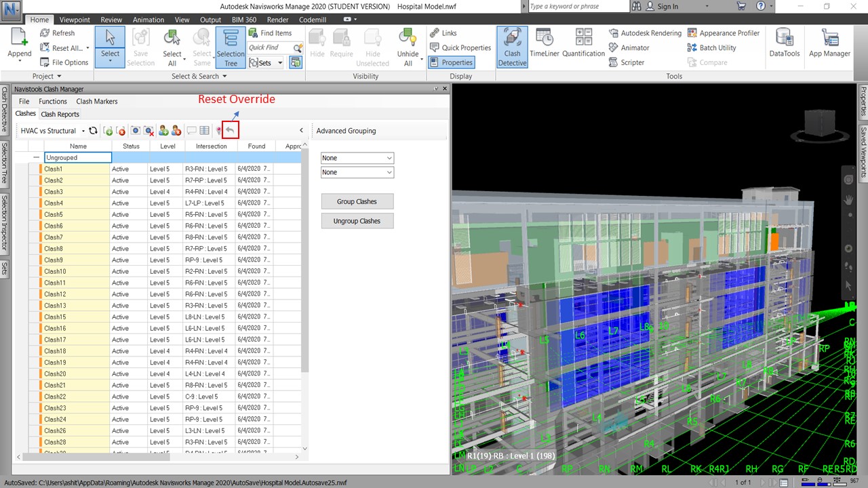Sort clashes by the Status column header
Viewport: 868px width, 488px height.
(131, 146)
